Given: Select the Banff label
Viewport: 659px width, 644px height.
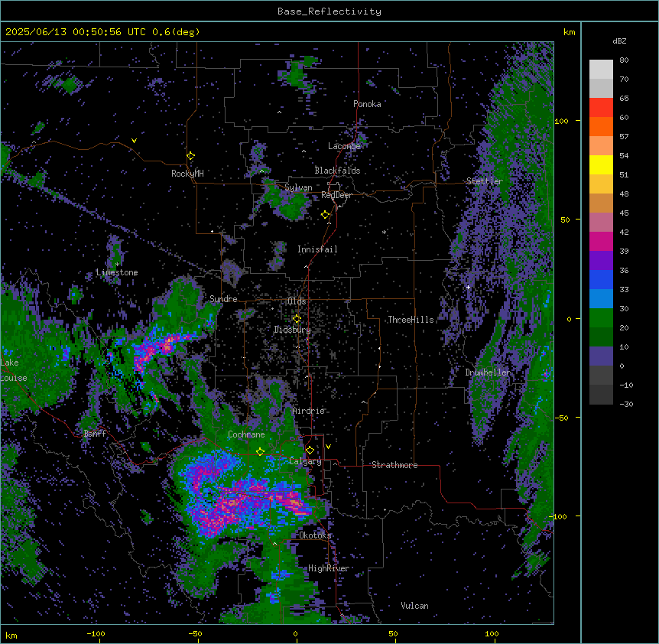Looking at the screenshot, I should click(x=95, y=434).
